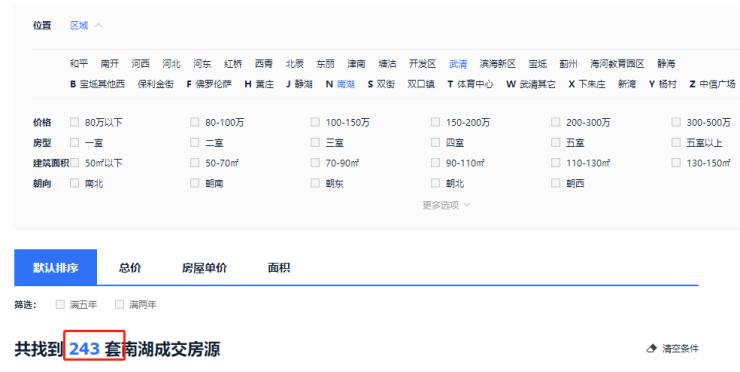Check the 110-130㎡ area option
Image resolution: width=740 pixels, height=372 pixels.
click(x=555, y=162)
